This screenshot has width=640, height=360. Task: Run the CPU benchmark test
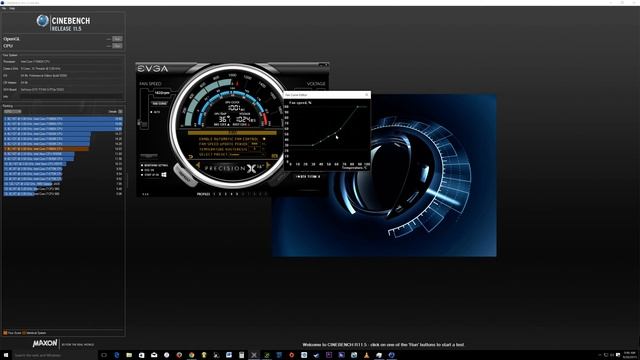point(117,46)
